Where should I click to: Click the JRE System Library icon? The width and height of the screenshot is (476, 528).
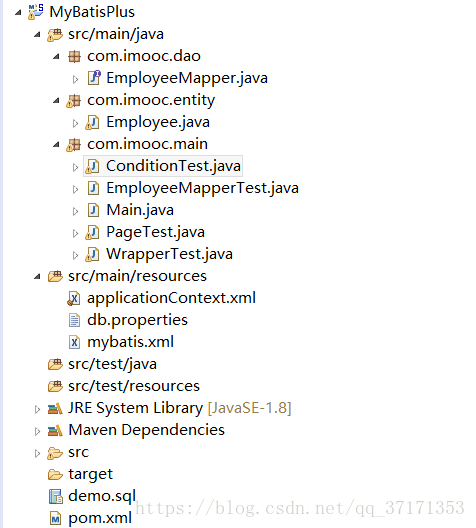pos(55,408)
